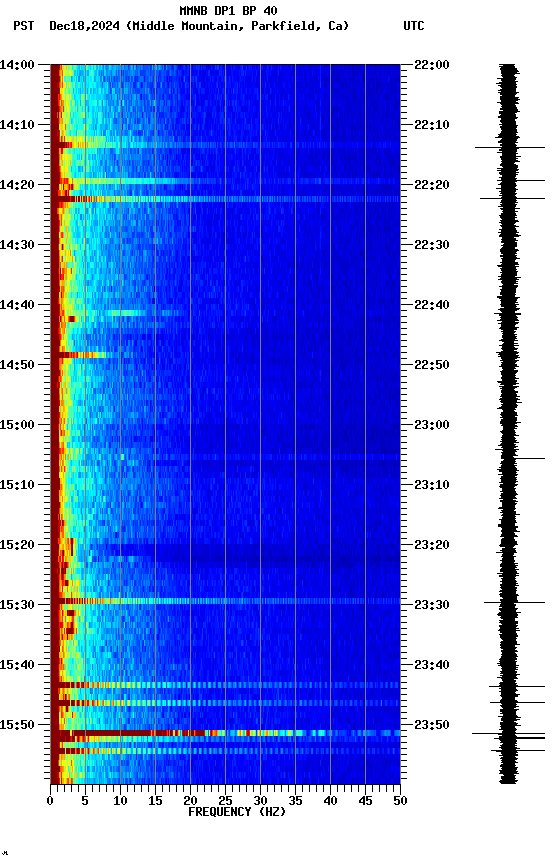Click the frequency axis label 0
The height and width of the screenshot is (864, 552).
[50, 801]
